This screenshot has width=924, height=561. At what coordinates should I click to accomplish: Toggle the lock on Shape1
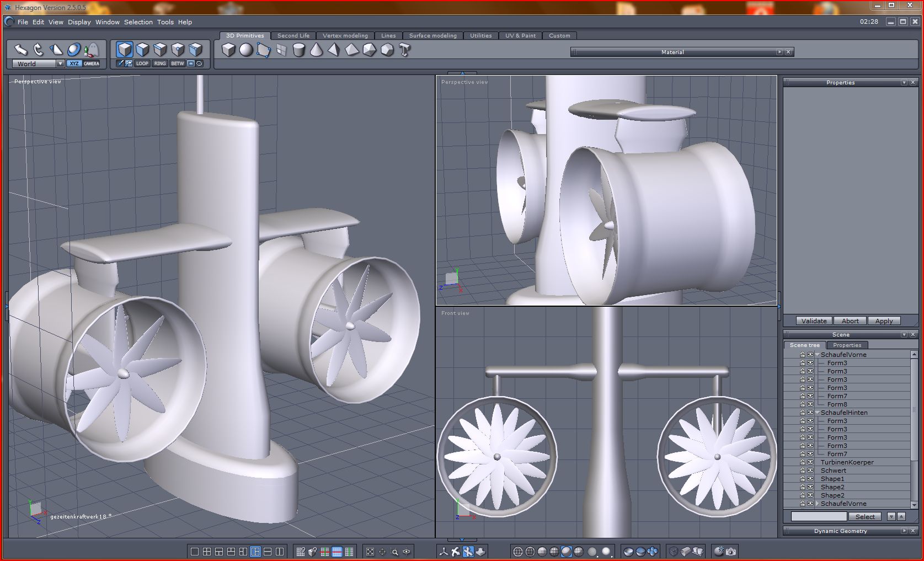coord(802,479)
